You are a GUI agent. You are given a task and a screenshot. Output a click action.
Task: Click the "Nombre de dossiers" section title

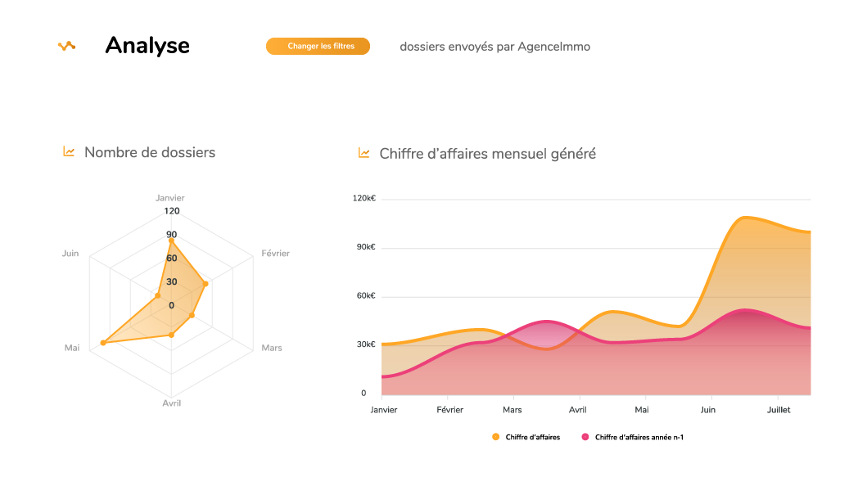pos(150,153)
